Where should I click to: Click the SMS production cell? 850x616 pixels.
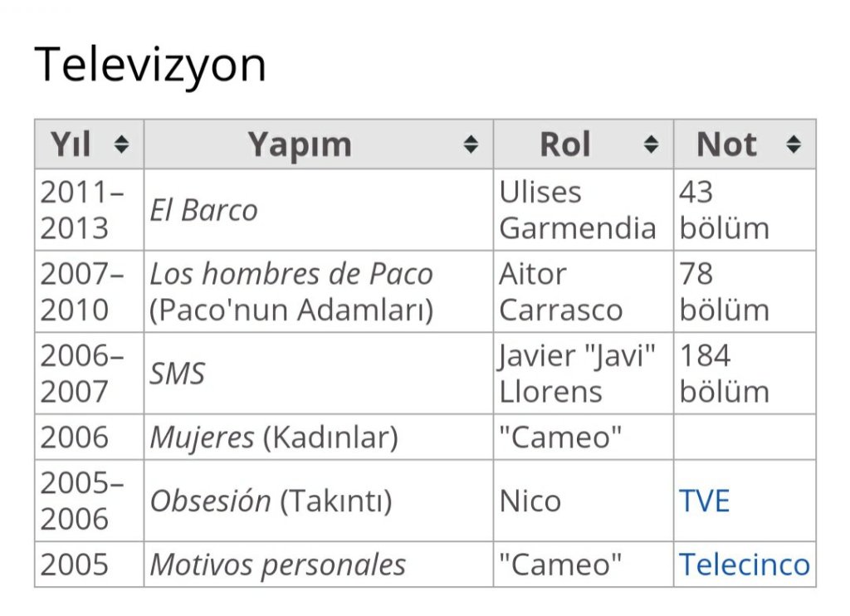[x=177, y=374]
